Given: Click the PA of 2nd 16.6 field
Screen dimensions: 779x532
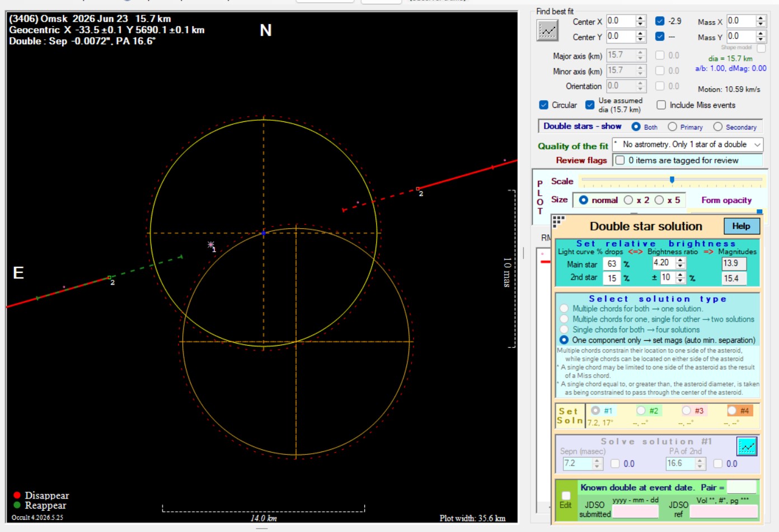Looking at the screenshot, I should tap(681, 464).
